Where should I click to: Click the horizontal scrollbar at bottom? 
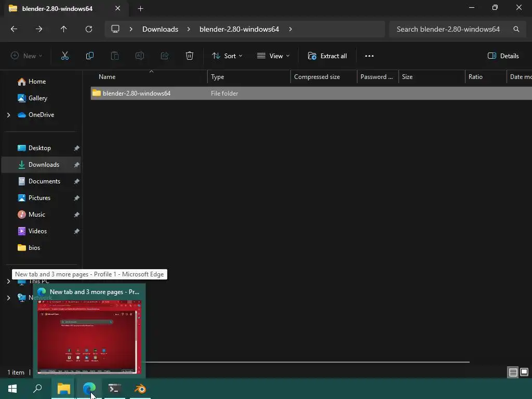[308, 362]
